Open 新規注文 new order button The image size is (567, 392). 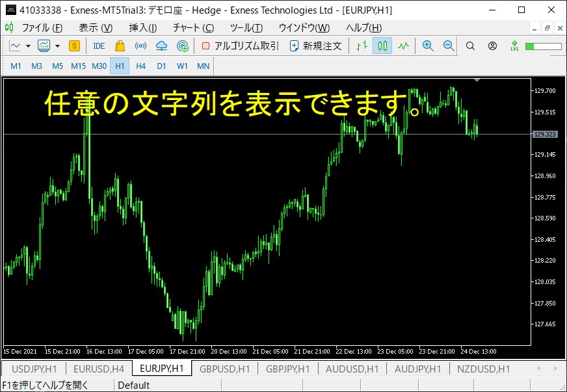[316, 46]
